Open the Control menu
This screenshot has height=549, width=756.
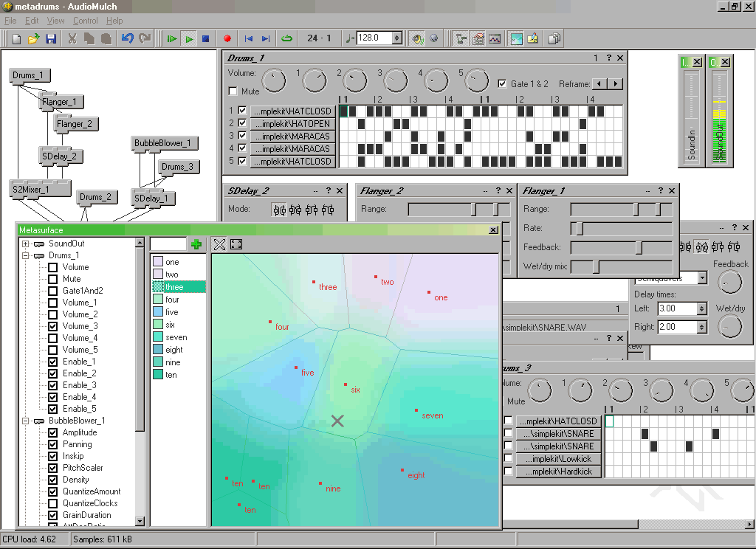coord(85,21)
